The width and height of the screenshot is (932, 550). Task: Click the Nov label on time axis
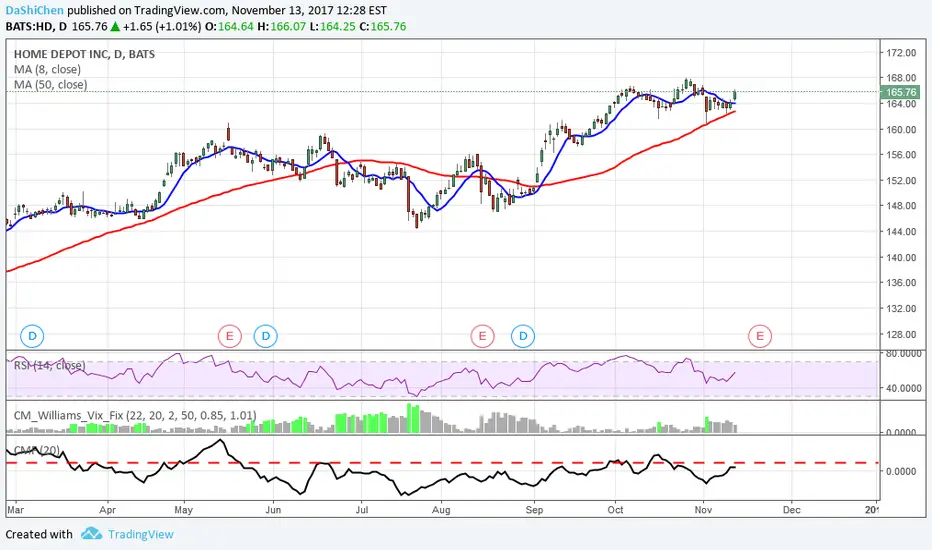(703, 510)
